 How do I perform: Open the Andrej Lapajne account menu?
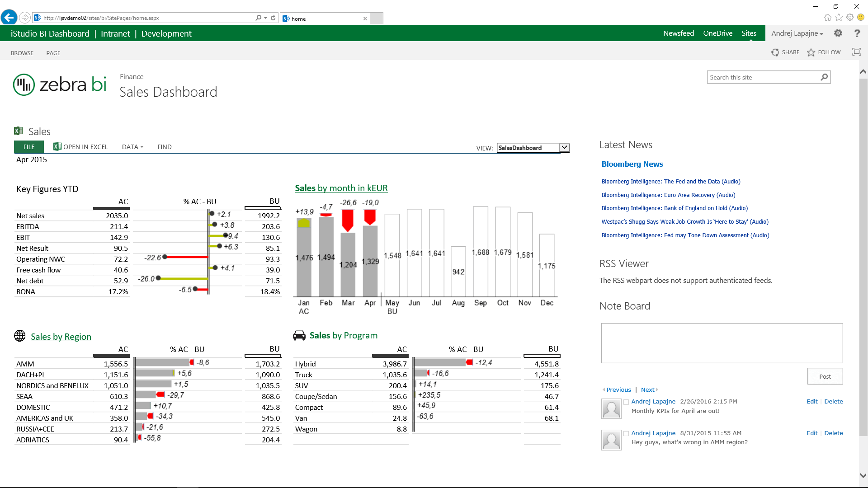(797, 33)
